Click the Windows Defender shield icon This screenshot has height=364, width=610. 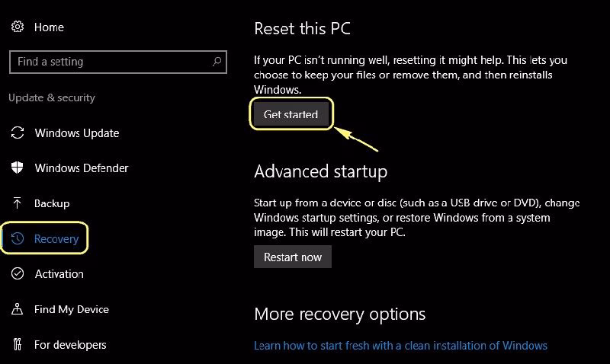[x=17, y=168]
